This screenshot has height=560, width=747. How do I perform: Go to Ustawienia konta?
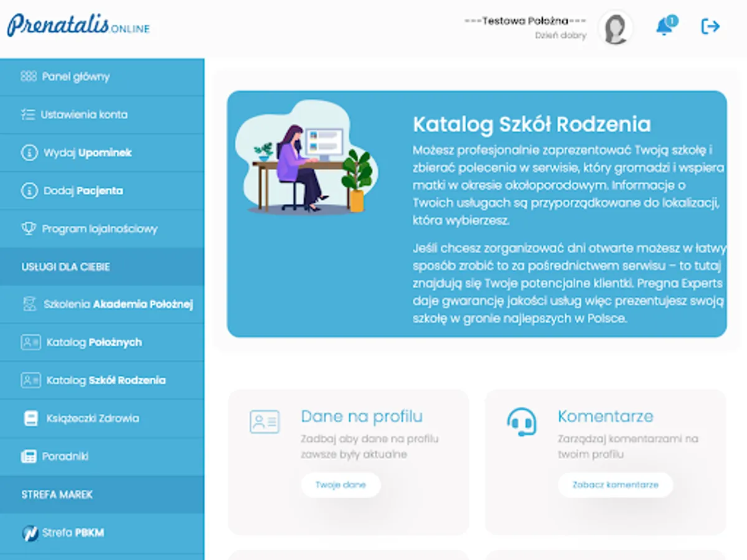[102, 115]
